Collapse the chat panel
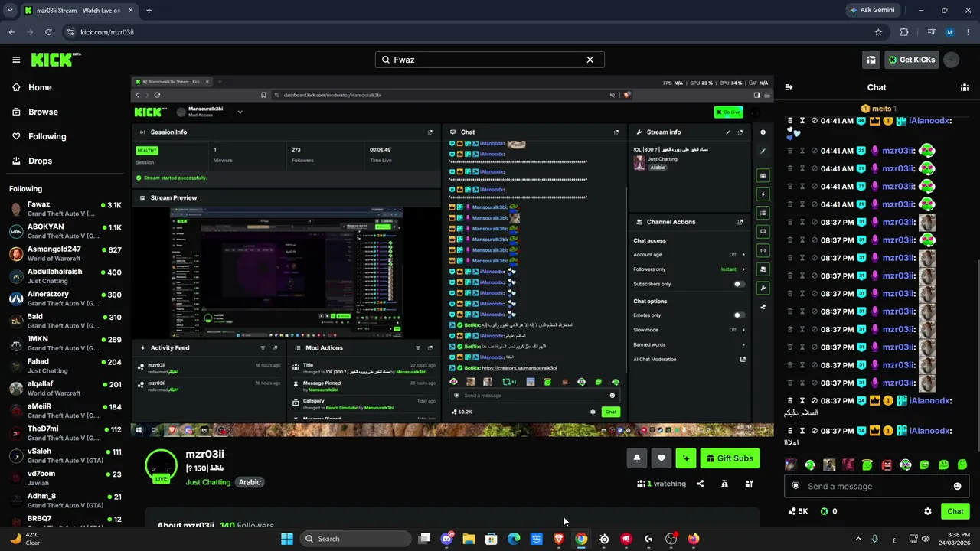Screen dimensions: 980x551 789,87
